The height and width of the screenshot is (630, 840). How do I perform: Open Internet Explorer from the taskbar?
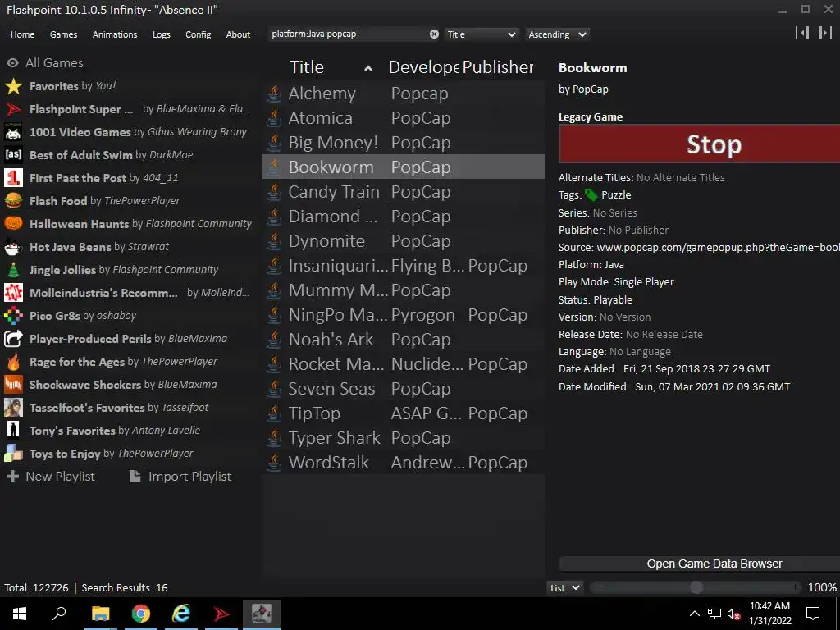(181, 614)
